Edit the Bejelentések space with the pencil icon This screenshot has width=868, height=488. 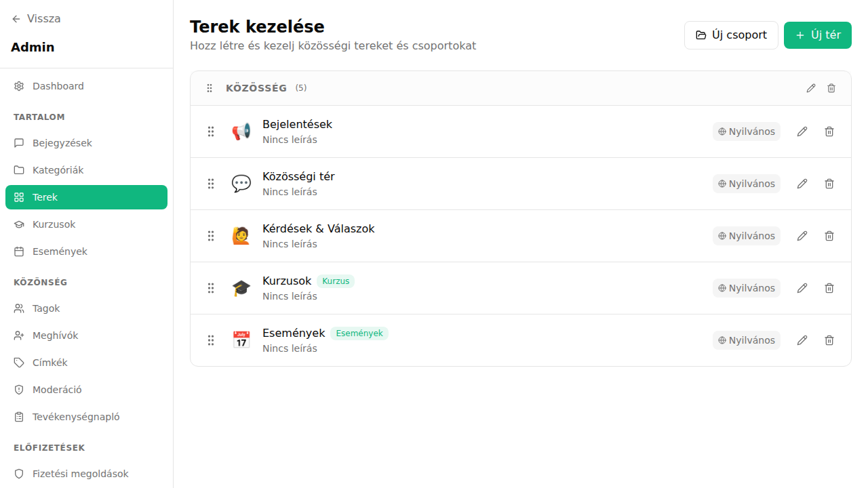click(802, 131)
